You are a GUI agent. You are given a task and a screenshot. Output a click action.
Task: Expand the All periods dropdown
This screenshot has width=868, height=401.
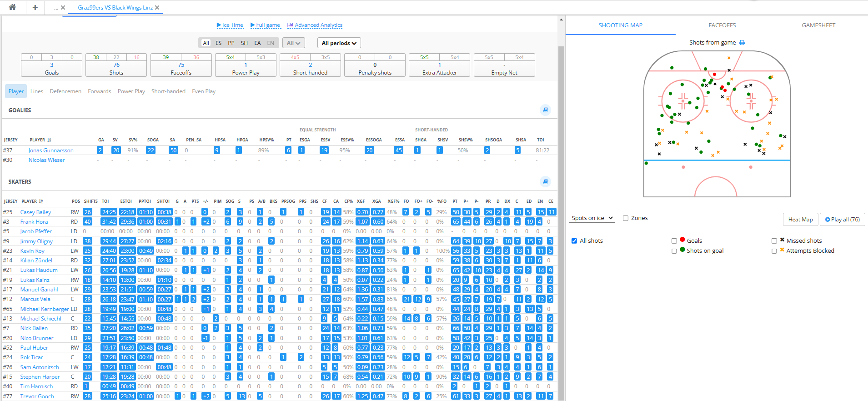coord(339,43)
